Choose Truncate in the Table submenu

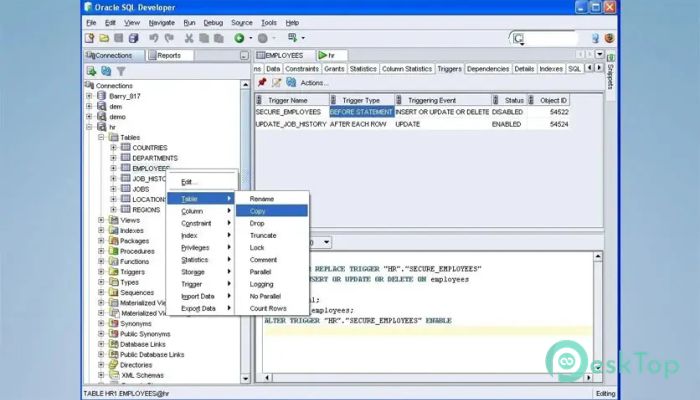271,235
